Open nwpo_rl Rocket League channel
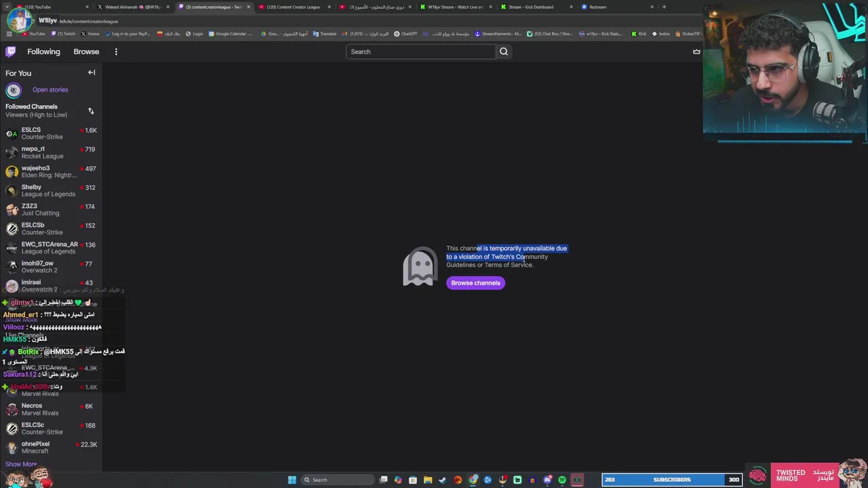 pos(51,152)
